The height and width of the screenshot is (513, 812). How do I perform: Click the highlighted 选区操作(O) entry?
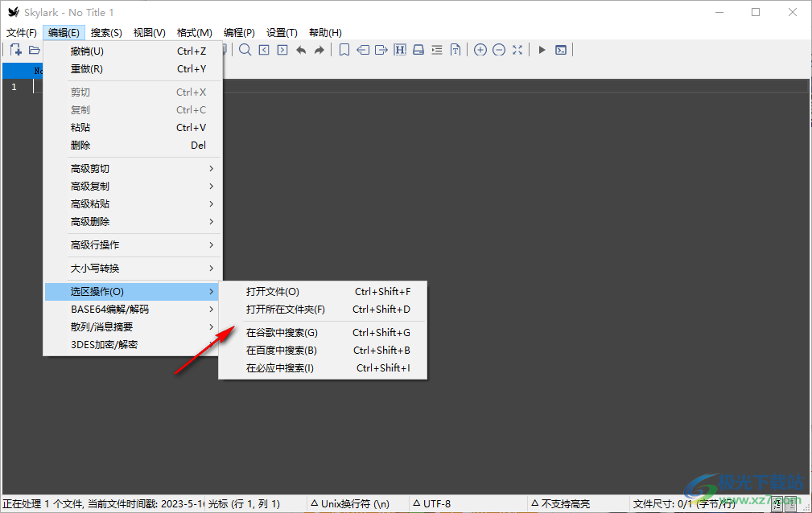pyautogui.click(x=133, y=291)
